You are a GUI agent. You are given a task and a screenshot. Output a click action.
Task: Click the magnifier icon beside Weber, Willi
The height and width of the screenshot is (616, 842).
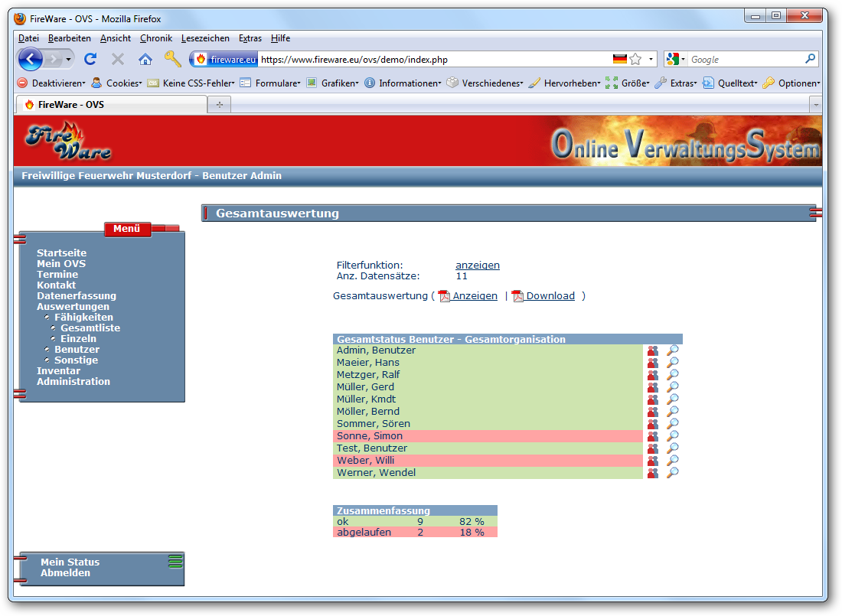672,461
